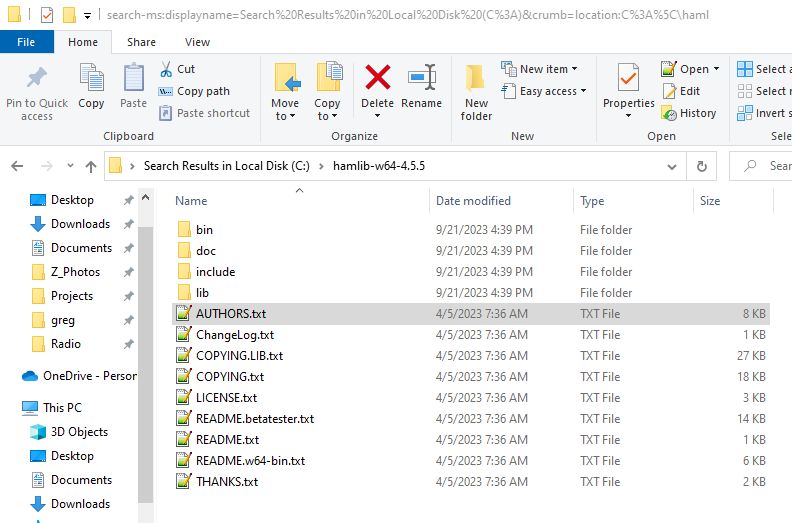The height and width of the screenshot is (523, 792).
Task: Select README.w64-bin.txt file
Action: [x=471, y=460]
